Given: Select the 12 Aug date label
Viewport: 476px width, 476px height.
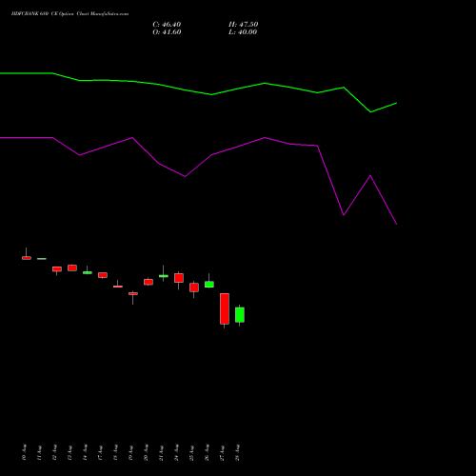Looking at the screenshot, I should [x=55, y=452].
